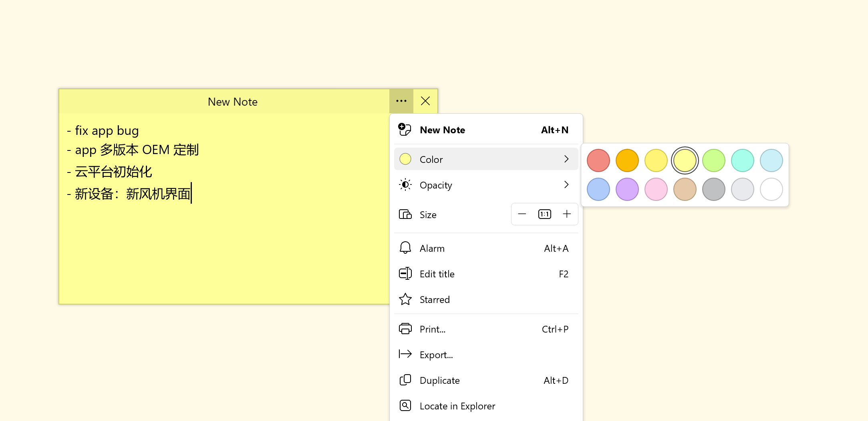
Task: Click the minus button to shrink note size
Action: 522,214
